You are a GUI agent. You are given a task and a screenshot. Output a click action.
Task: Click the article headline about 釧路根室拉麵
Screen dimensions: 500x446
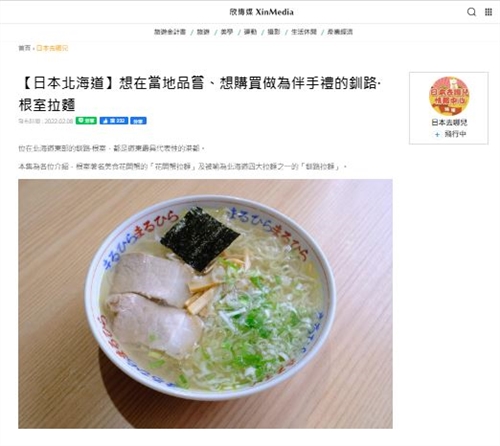(x=200, y=94)
